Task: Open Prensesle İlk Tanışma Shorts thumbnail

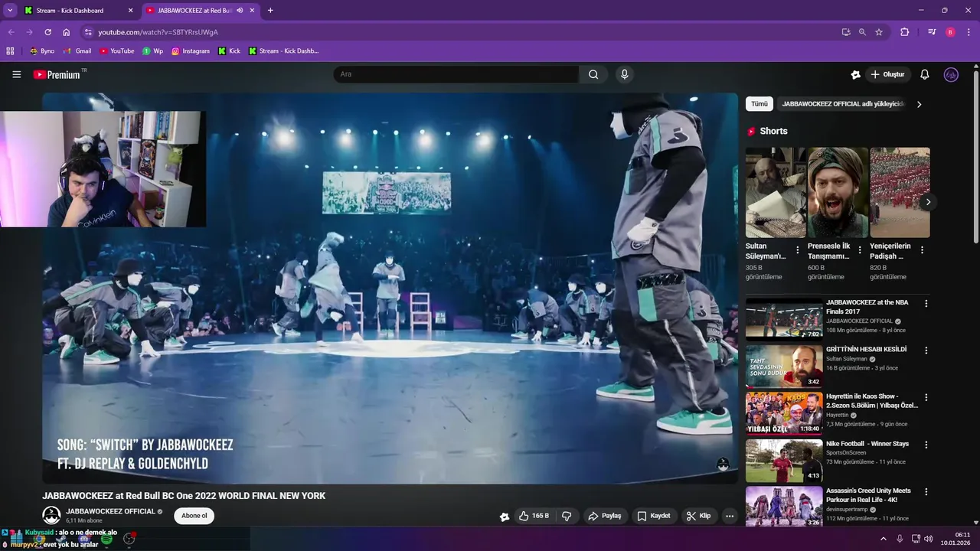Action: point(838,192)
